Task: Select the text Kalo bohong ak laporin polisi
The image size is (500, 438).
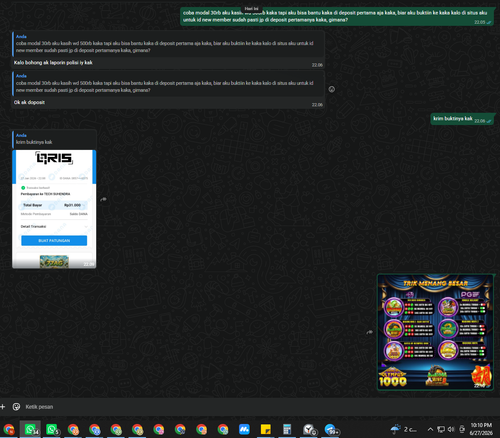Action: (x=53, y=63)
